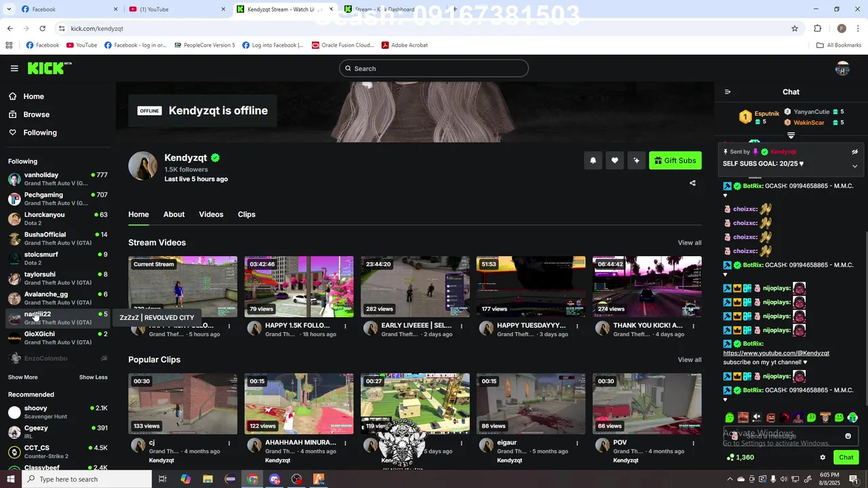Open the emoji picker in message box
Image resolution: width=868 pixels, height=488 pixels.
(848, 436)
